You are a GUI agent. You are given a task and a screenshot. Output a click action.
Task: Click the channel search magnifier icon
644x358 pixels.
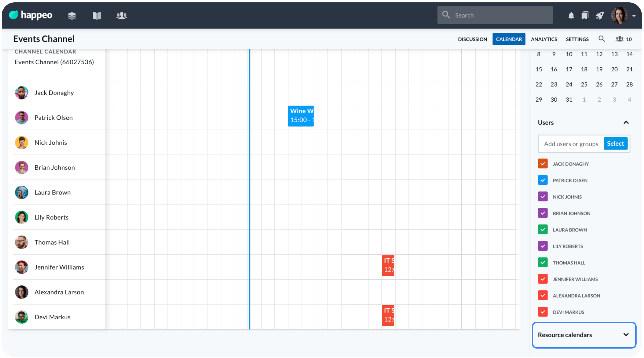(601, 39)
